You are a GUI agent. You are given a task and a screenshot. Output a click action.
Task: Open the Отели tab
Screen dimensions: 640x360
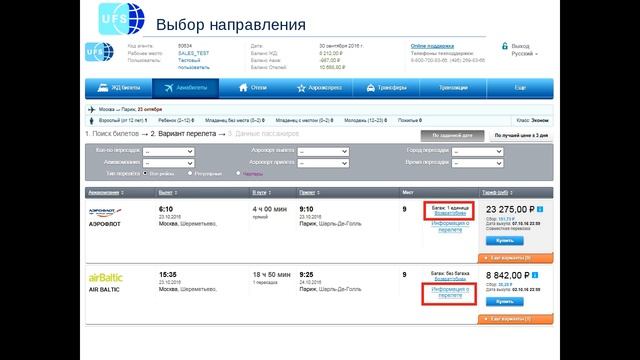click(253, 88)
